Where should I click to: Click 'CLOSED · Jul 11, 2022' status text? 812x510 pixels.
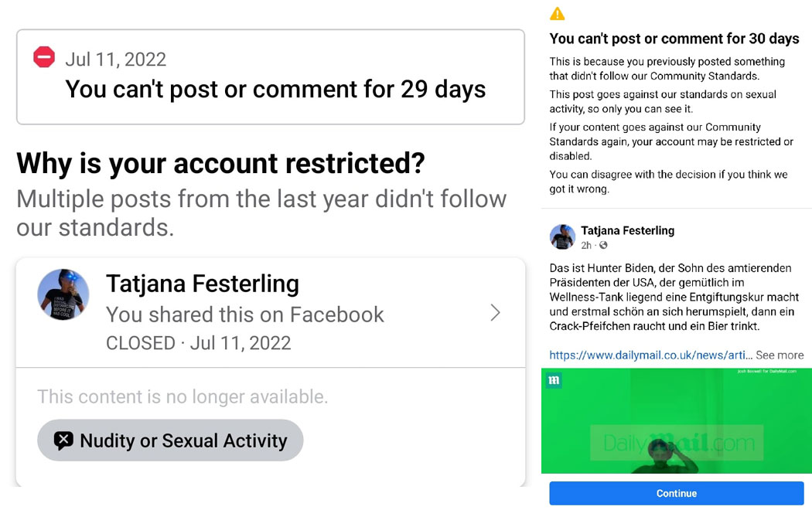click(198, 343)
